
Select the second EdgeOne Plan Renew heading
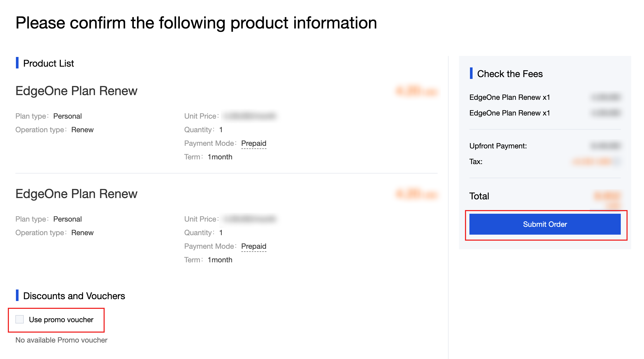coord(76,194)
